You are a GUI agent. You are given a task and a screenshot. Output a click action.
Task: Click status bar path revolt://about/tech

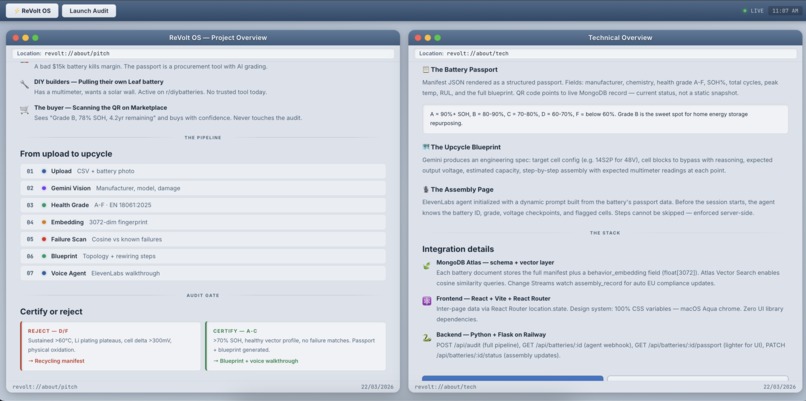coord(446,387)
